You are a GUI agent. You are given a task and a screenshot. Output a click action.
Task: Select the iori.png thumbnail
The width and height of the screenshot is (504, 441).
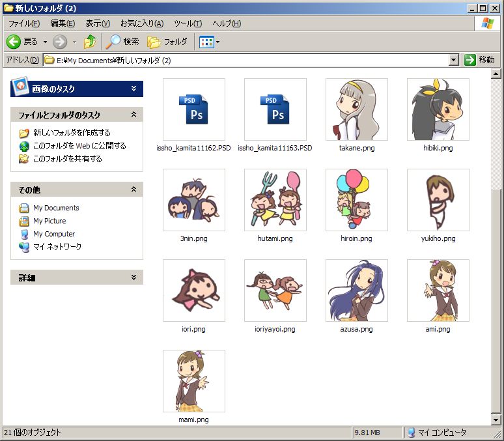[x=194, y=291]
